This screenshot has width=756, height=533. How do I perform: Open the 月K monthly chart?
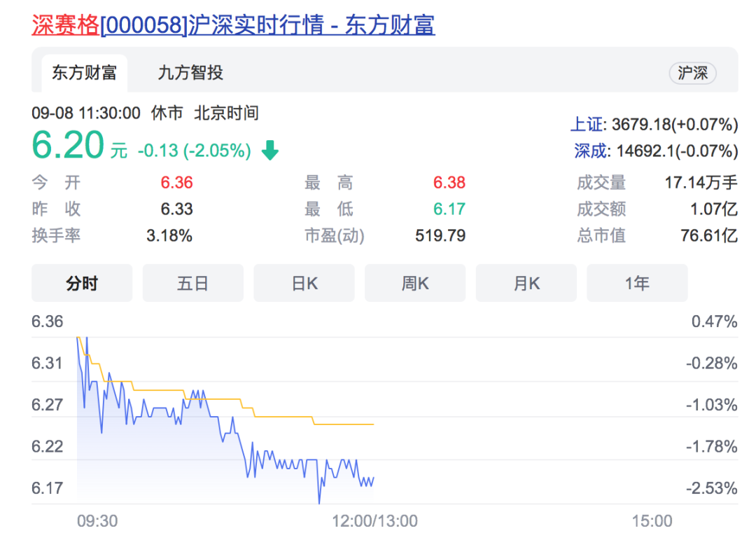[526, 282]
